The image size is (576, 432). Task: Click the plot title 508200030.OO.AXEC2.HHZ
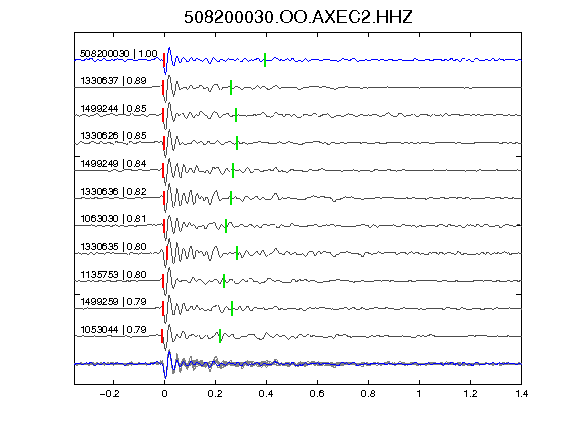click(x=298, y=17)
